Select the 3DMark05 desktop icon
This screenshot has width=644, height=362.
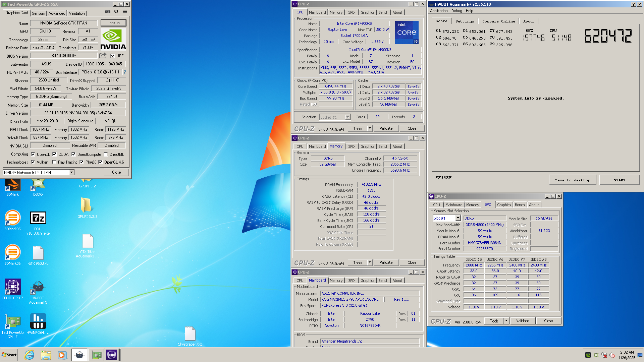click(x=13, y=221)
